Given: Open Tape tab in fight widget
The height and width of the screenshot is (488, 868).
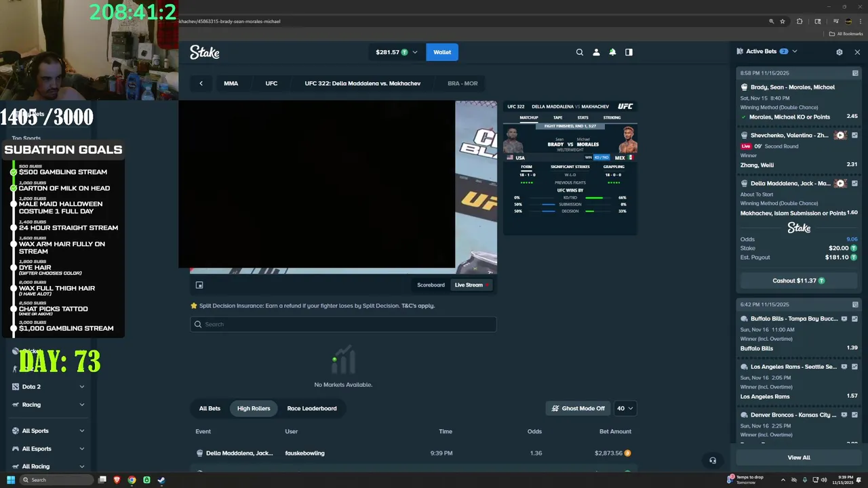Looking at the screenshot, I should point(557,117).
